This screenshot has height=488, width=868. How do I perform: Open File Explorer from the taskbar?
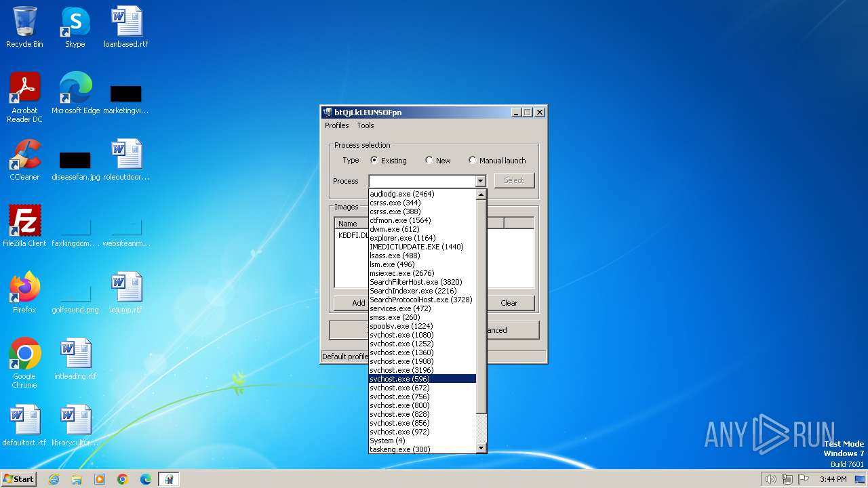(77, 479)
